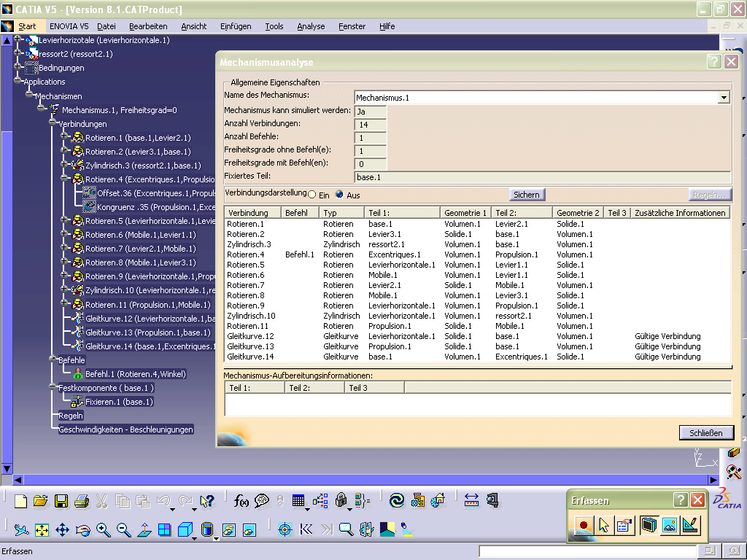The width and height of the screenshot is (747, 560).
Task: Fit all in view with the Fit All In icon
Action: (x=42, y=529)
